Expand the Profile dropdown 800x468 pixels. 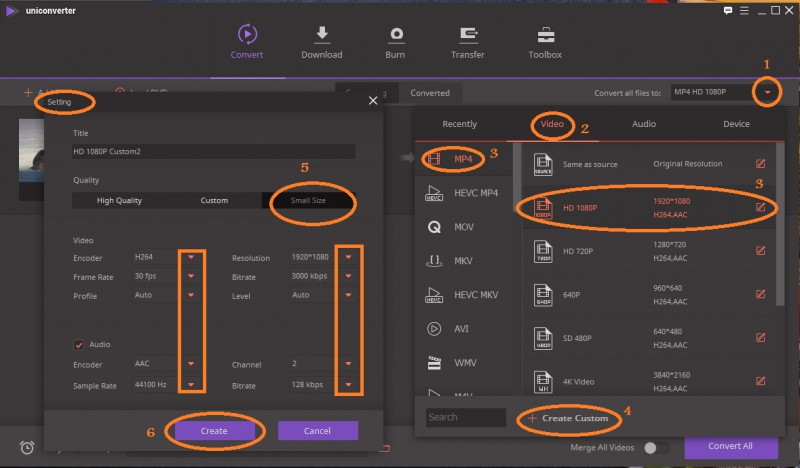191,294
